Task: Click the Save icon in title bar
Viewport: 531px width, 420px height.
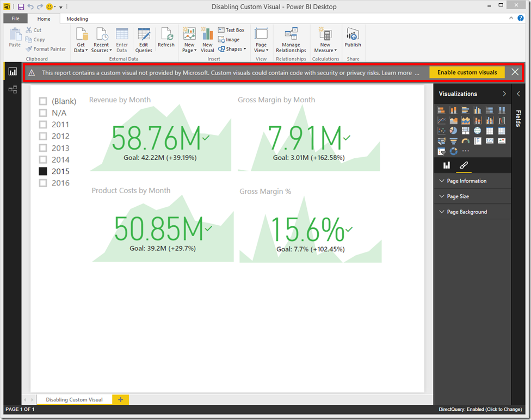Action: coord(21,7)
